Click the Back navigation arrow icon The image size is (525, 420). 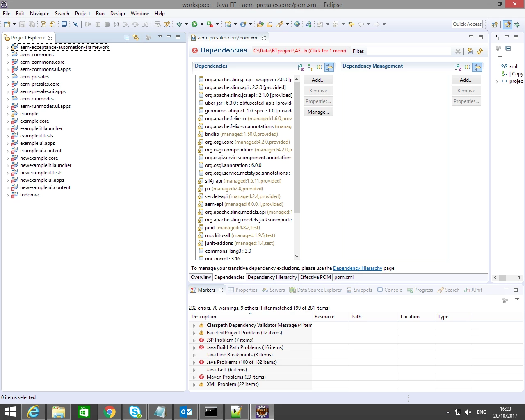point(361,24)
